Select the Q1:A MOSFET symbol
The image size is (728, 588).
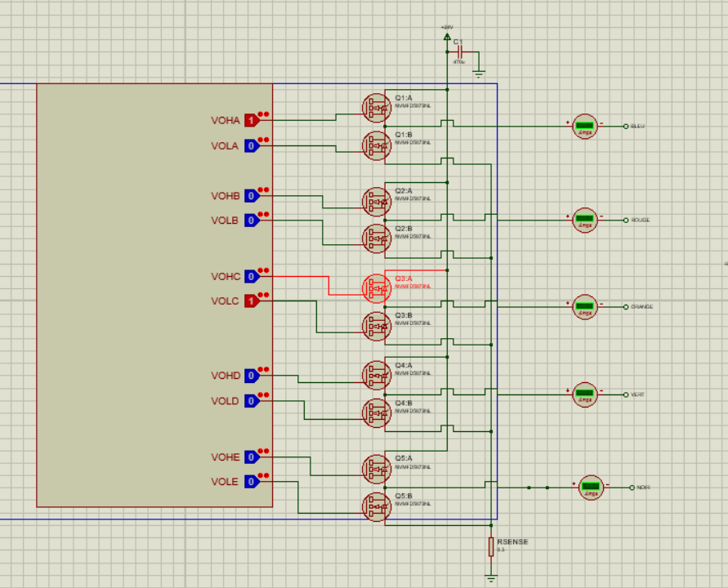click(375, 106)
